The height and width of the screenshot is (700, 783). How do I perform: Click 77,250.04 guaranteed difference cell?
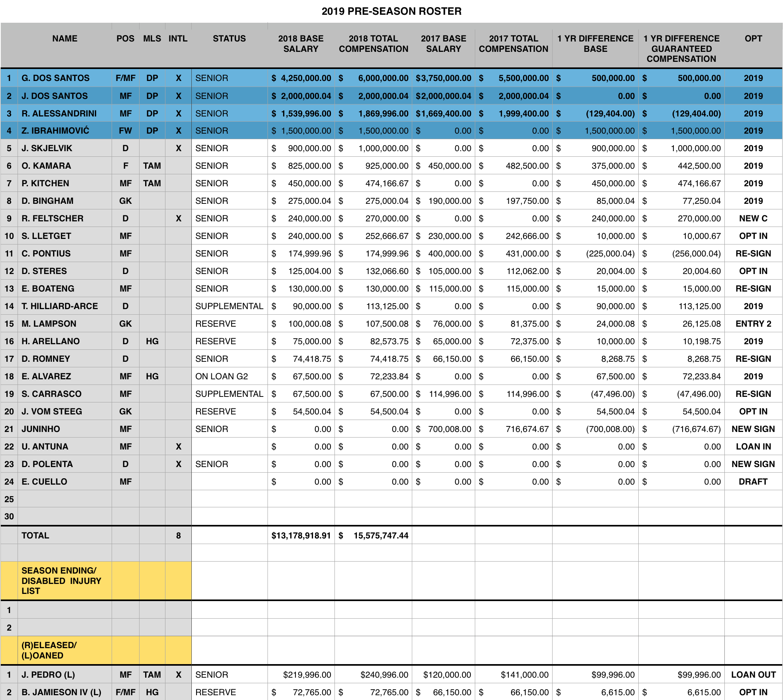[681, 201]
